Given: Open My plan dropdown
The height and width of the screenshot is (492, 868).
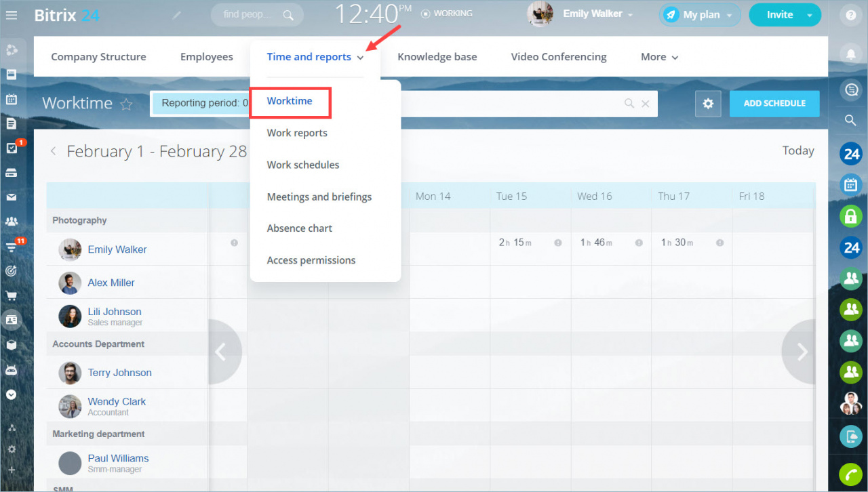Looking at the screenshot, I should (700, 15).
